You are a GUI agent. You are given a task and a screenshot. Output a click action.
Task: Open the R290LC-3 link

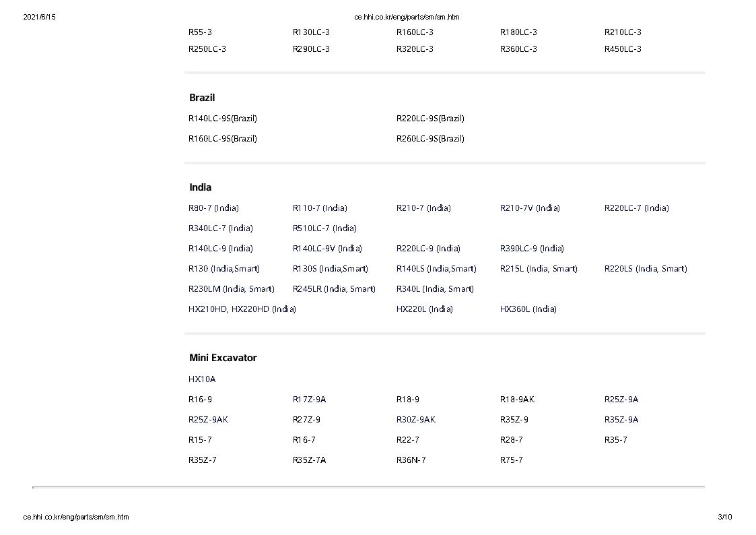(311, 49)
